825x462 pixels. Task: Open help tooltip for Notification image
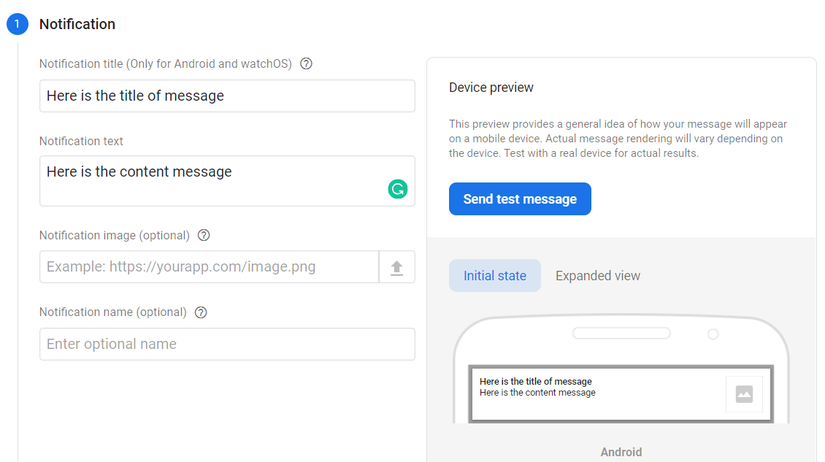(x=204, y=236)
